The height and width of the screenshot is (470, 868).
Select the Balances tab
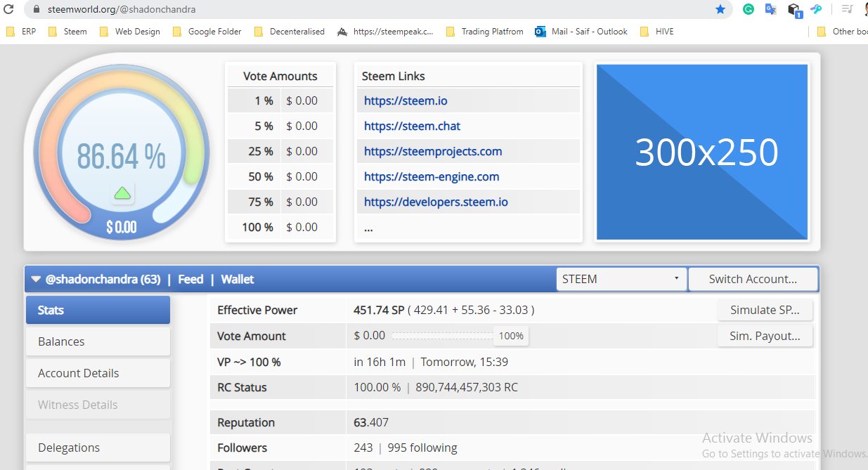coord(98,341)
